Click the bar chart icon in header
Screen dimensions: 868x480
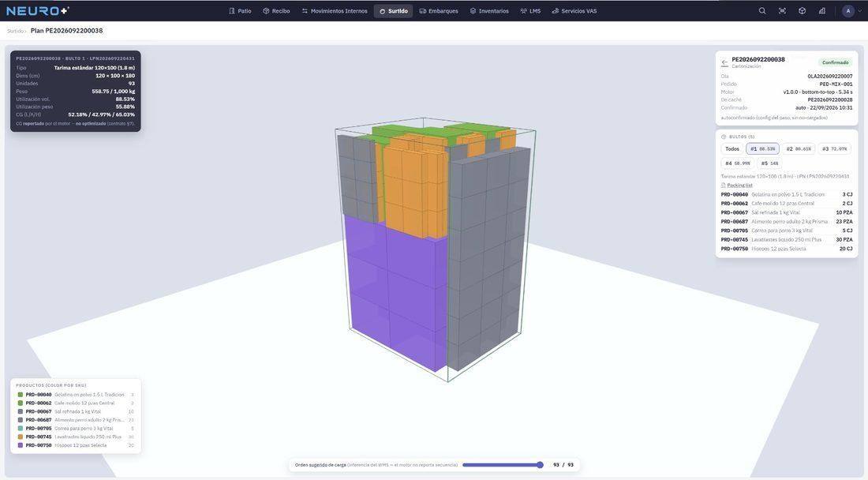pos(822,11)
